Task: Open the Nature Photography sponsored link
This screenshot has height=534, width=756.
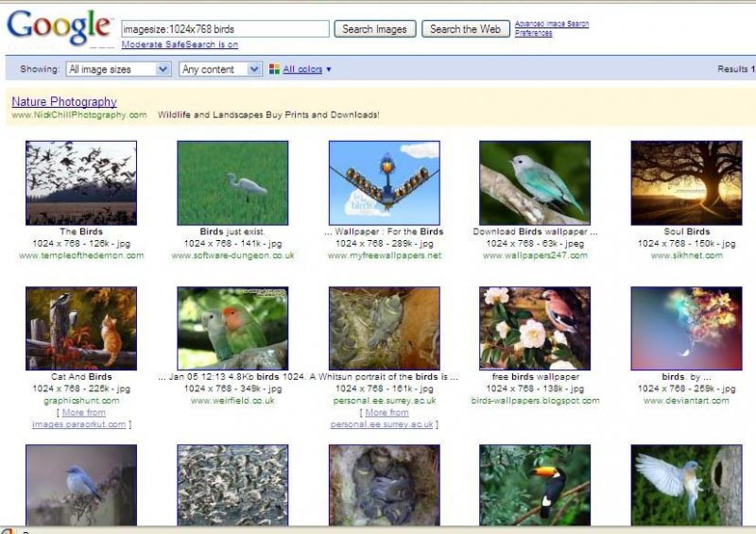Action: (64, 101)
